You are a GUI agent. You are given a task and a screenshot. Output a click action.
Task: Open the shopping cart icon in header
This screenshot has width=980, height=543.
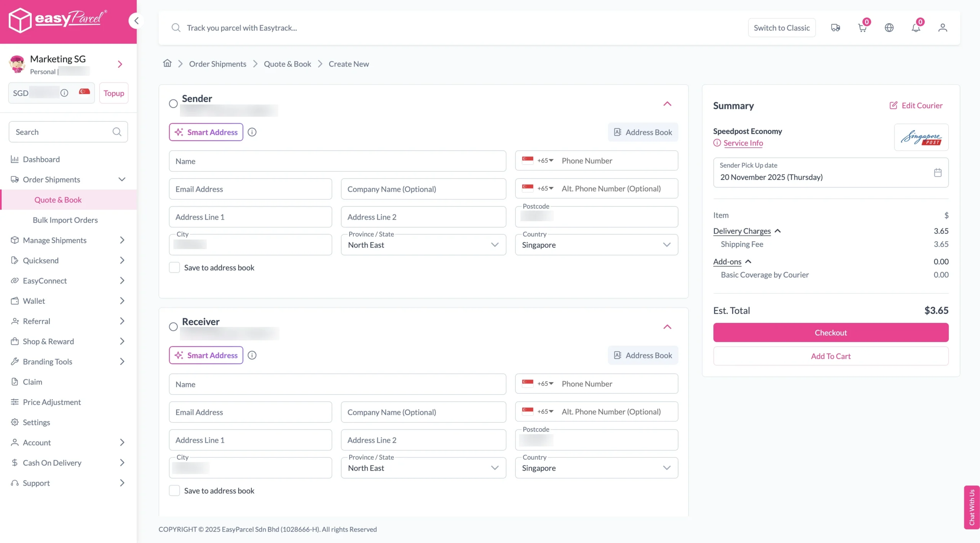pos(862,28)
